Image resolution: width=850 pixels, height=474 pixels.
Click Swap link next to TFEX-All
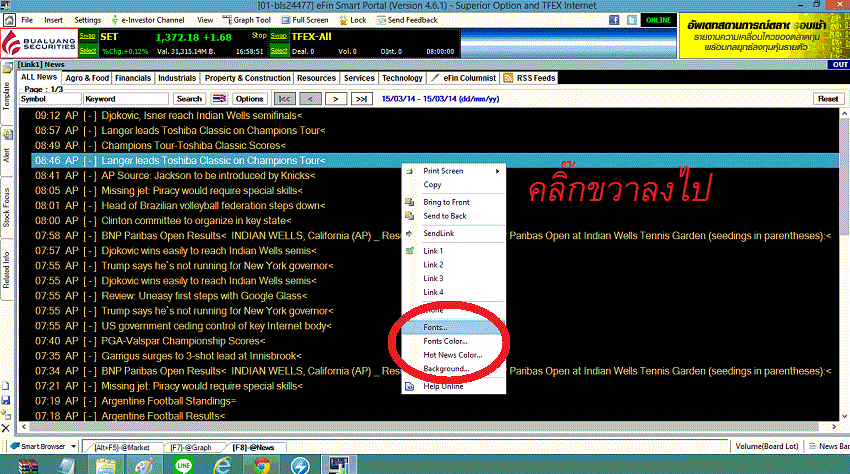[279, 36]
